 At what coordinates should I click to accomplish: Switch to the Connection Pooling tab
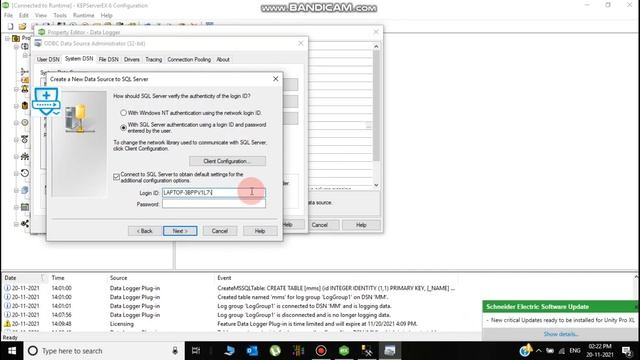click(189, 60)
